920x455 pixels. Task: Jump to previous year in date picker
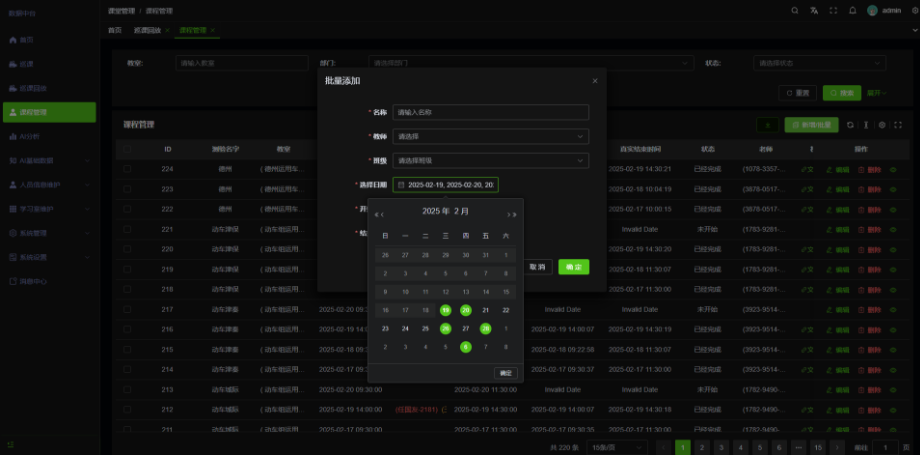[x=377, y=213]
